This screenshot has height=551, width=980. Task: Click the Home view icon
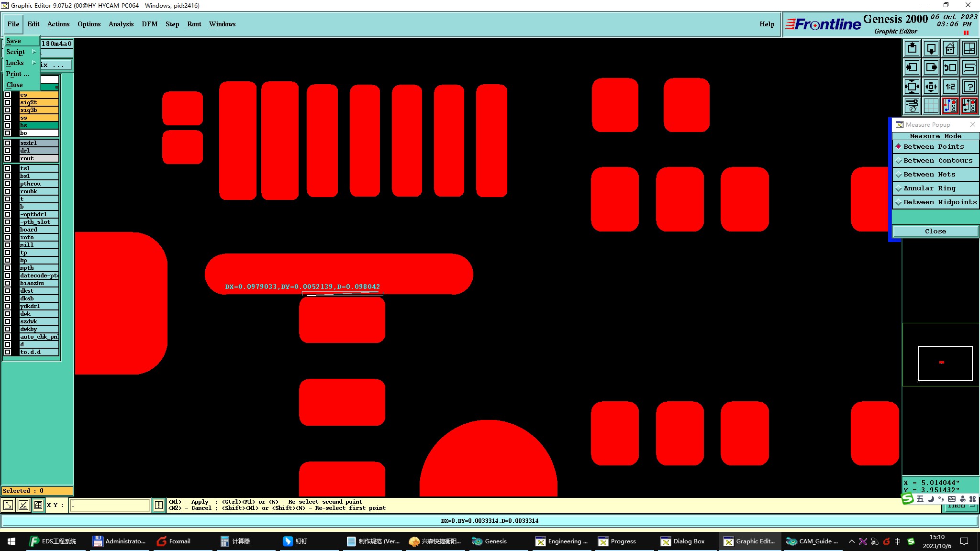(950, 48)
